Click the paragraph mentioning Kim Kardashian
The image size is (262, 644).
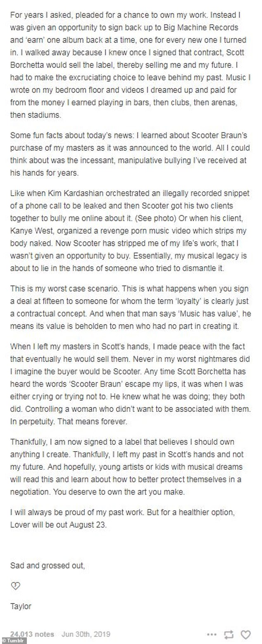click(x=128, y=231)
